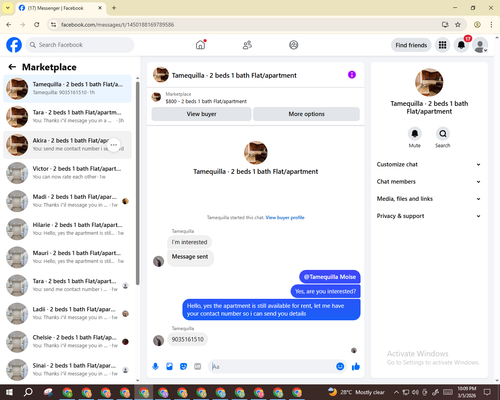500x400 pixels.
Task: Click the facebook.com/messages URL address bar
Action: pos(248,25)
